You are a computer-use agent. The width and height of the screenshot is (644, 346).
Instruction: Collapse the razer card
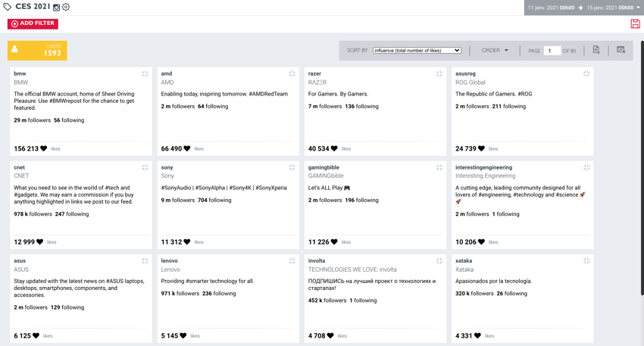(439, 74)
